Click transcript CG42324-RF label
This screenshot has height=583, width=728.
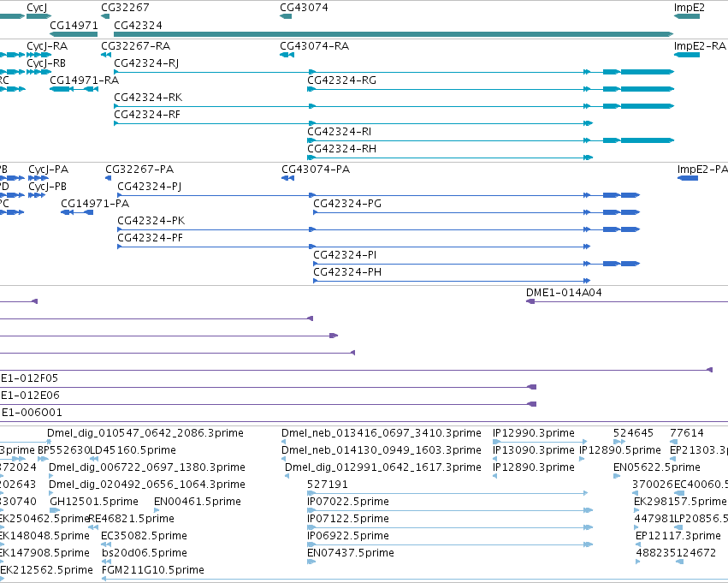147,114
